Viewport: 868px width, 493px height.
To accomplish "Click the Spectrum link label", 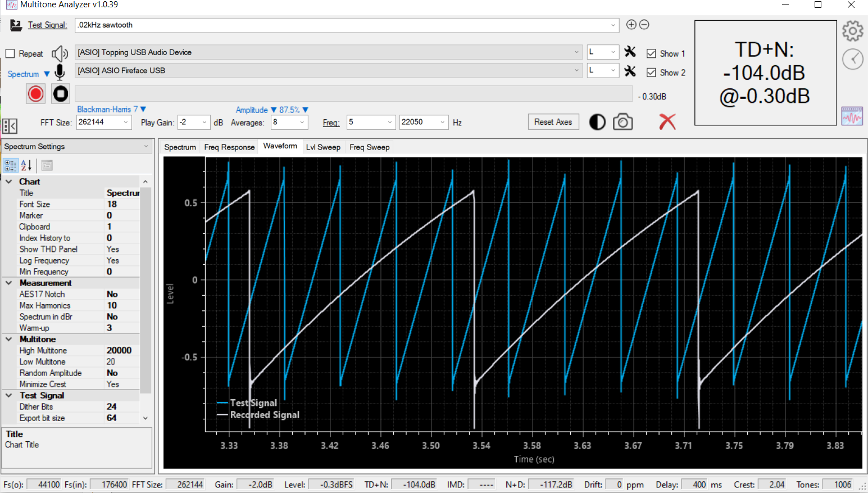I will point(23,74).
